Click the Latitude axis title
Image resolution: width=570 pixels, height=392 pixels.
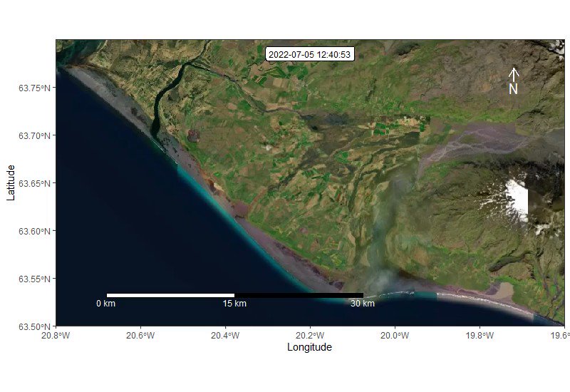click(x=11, y=182)
